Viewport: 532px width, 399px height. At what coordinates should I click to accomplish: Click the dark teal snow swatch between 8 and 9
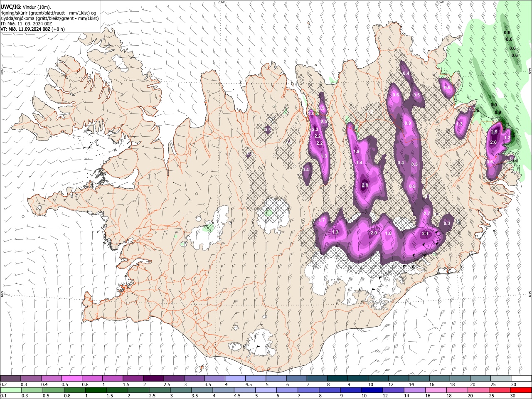pyautogui.click(x=337, y=379)
